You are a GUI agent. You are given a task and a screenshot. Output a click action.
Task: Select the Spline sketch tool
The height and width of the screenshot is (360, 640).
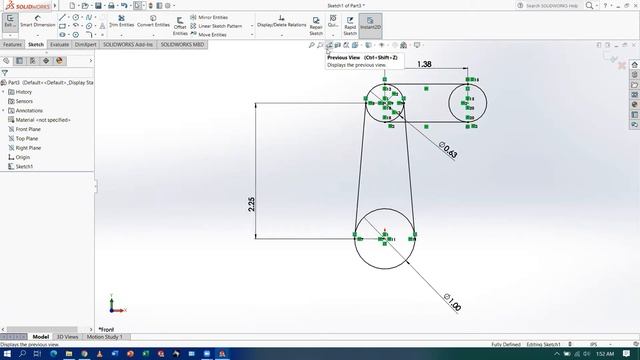click(x=89, y=17)
